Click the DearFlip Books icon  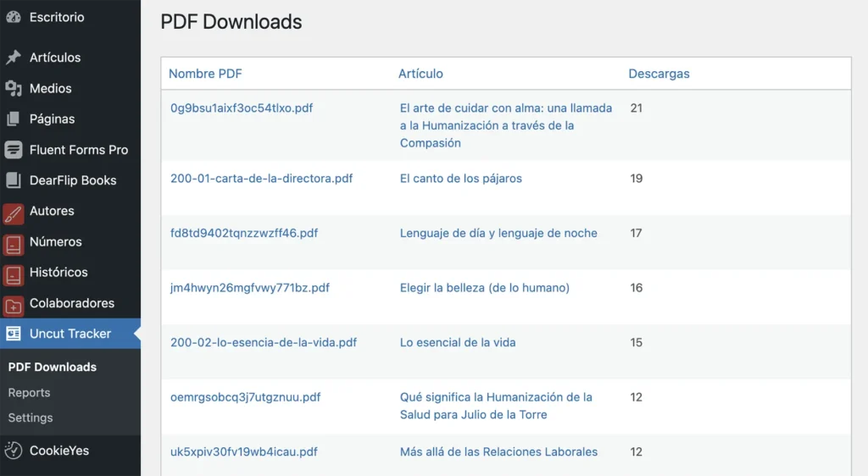point(13,180)
